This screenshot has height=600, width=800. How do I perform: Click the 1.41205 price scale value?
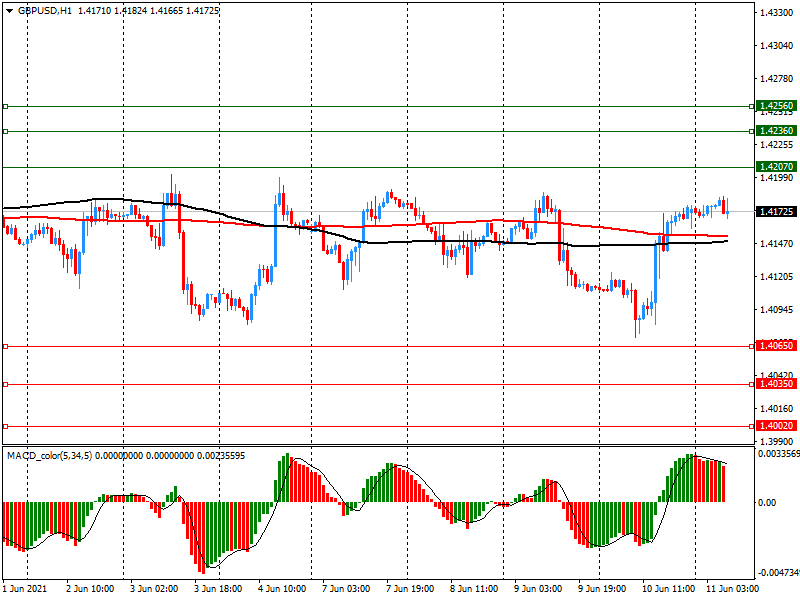pos(777,277)
